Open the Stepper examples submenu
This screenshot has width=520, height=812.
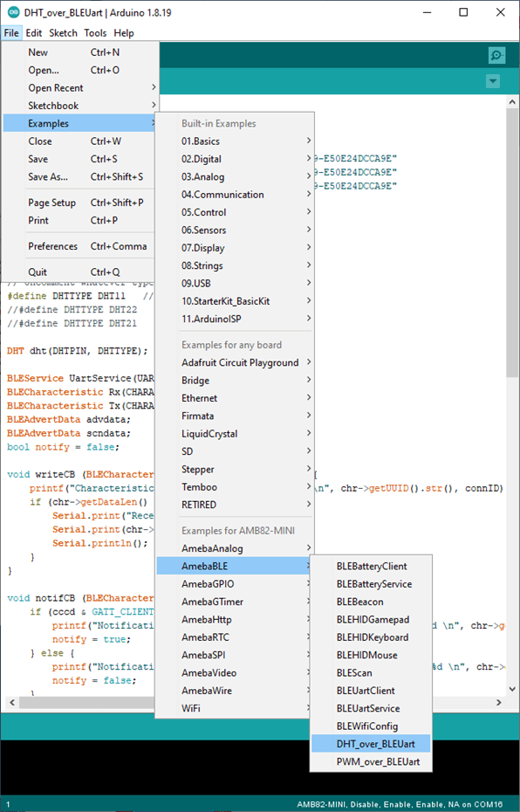tap(235, 469)
